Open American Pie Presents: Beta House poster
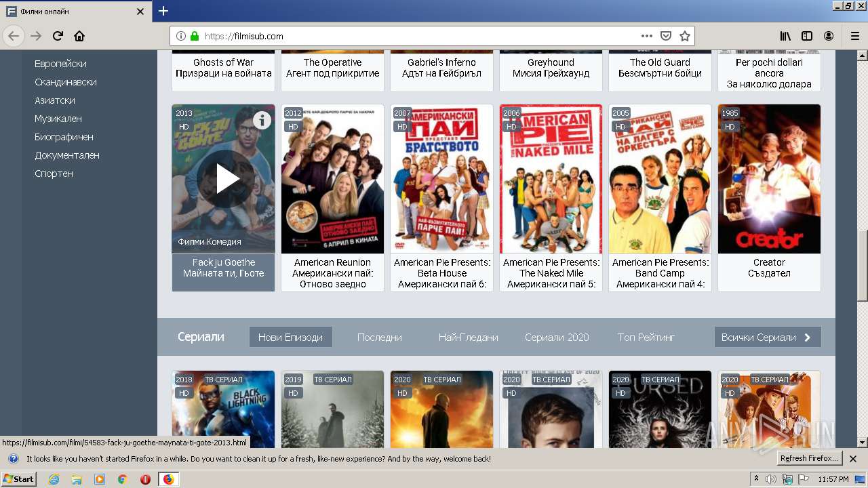This screenshot has width=868, height=488. point(441,179)
